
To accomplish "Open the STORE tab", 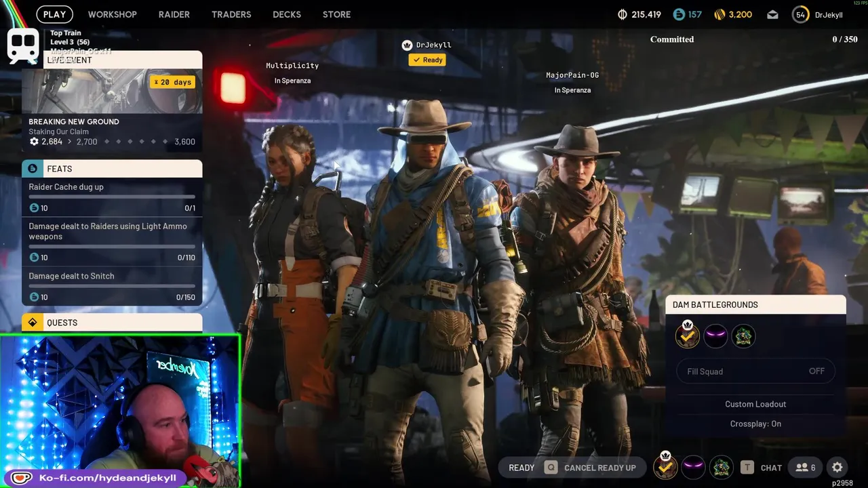I will (337, 14).
